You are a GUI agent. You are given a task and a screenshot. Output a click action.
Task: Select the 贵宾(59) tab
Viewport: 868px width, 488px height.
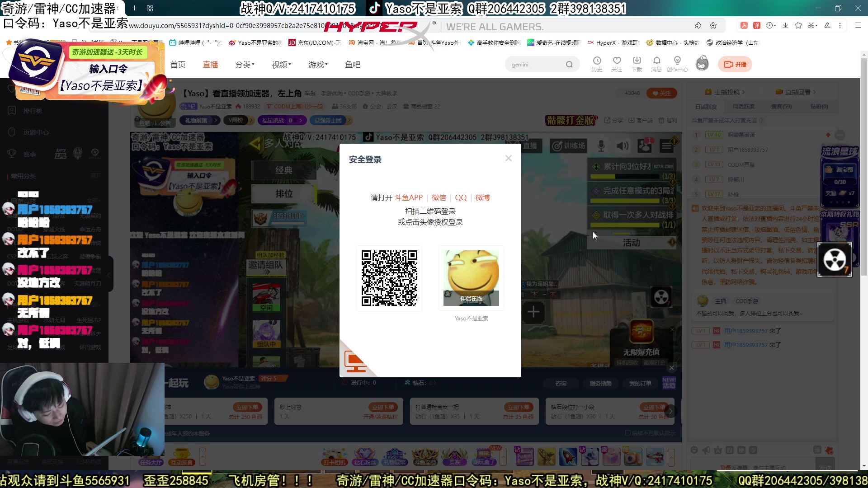click(781, 107)
